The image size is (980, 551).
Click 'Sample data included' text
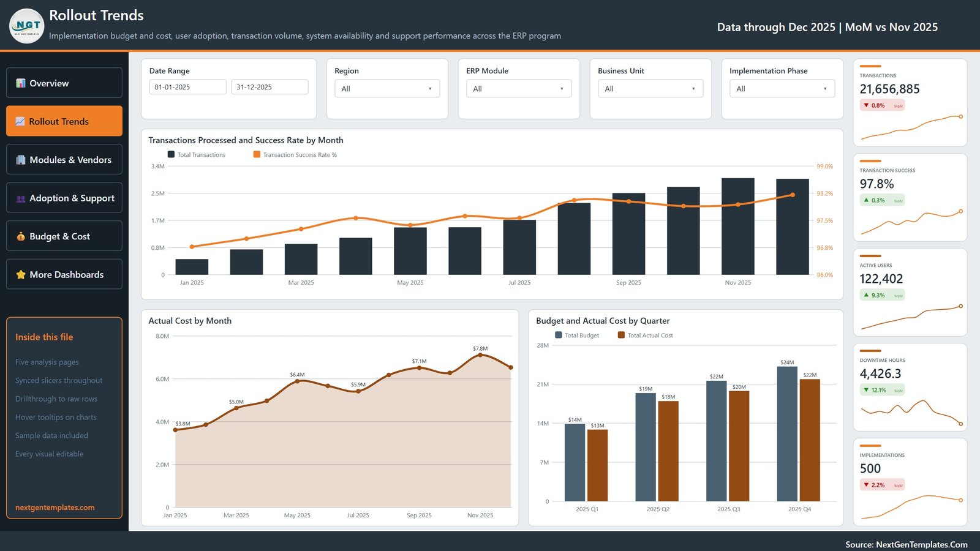51,436
